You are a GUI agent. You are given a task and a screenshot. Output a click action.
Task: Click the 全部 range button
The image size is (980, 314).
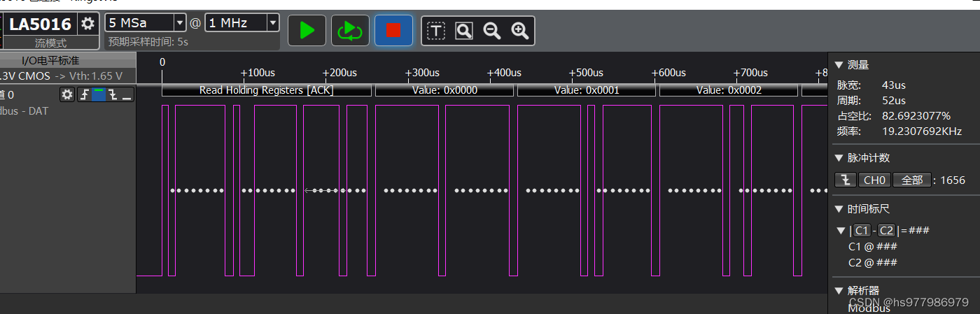[x=911, y=180]
